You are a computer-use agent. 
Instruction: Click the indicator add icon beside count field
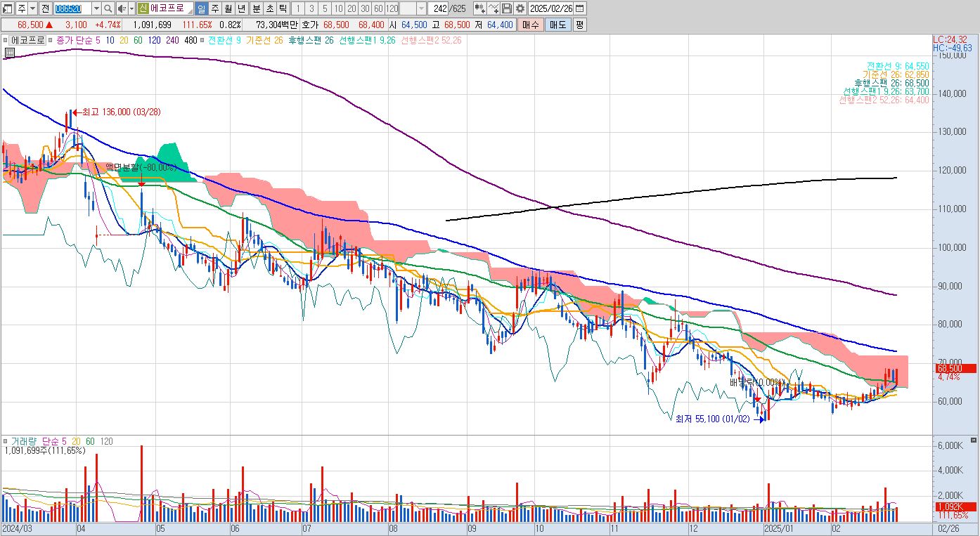coord(479,8)
